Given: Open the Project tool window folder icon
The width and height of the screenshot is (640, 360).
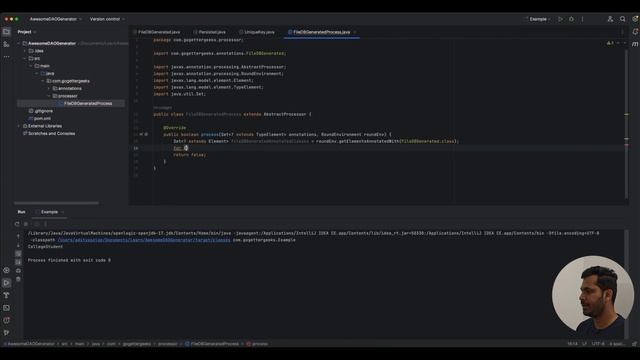Looking at the screenshot, I should [7, 32].
